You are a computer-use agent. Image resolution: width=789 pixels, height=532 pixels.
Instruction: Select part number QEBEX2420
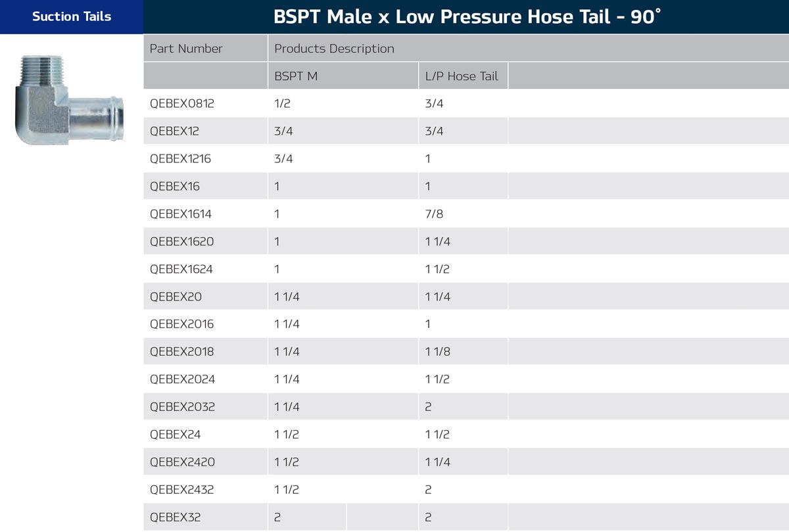[x=182, y=462]
